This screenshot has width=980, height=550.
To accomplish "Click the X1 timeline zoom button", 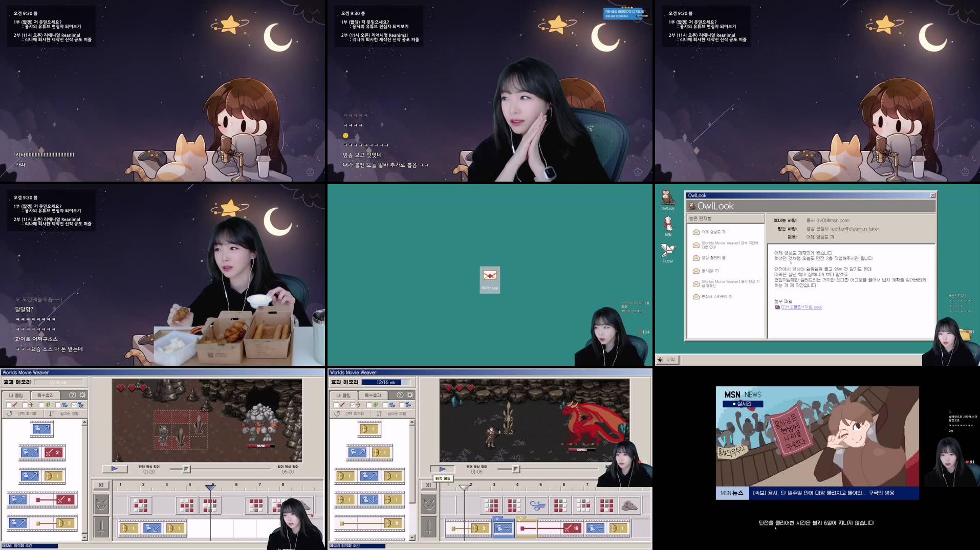I will click(x=429, y=485).
